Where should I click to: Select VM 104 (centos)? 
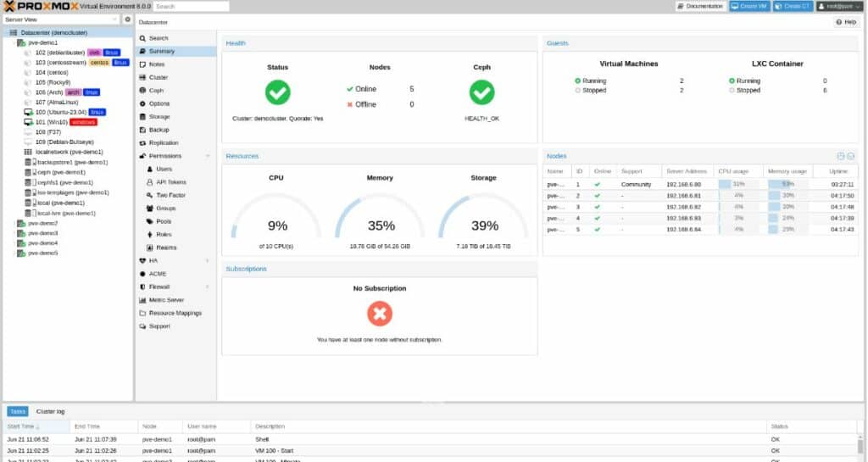(x=52, y=73)
